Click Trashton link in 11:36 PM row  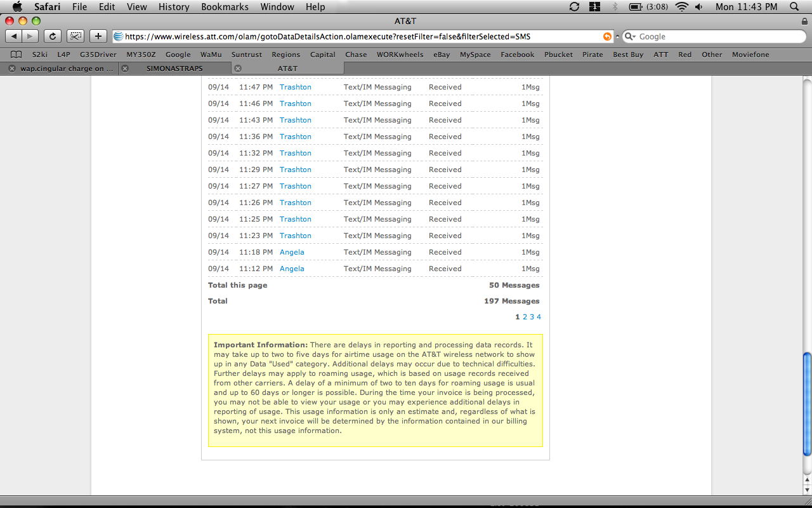pos(296,137)
